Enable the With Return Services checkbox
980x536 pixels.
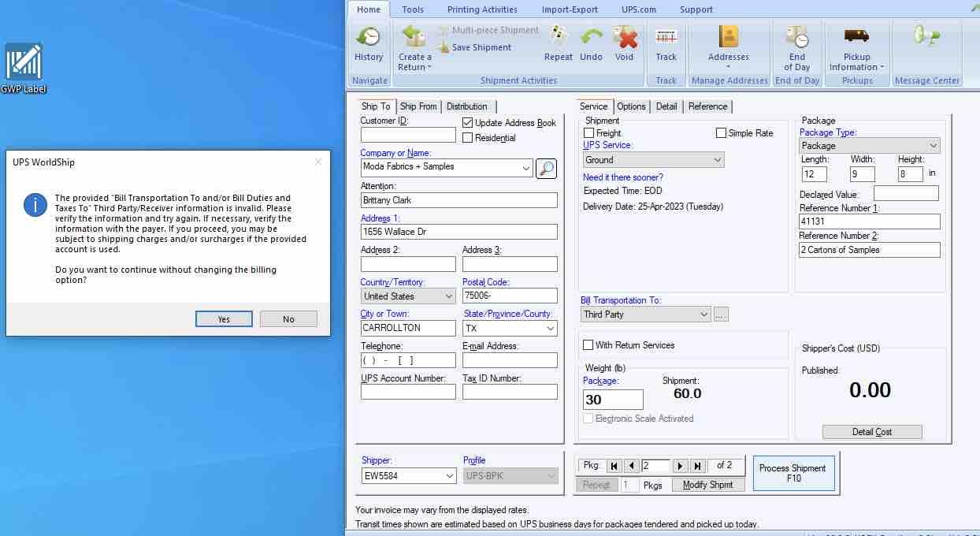pyautogui.click(x=588, y=345)
